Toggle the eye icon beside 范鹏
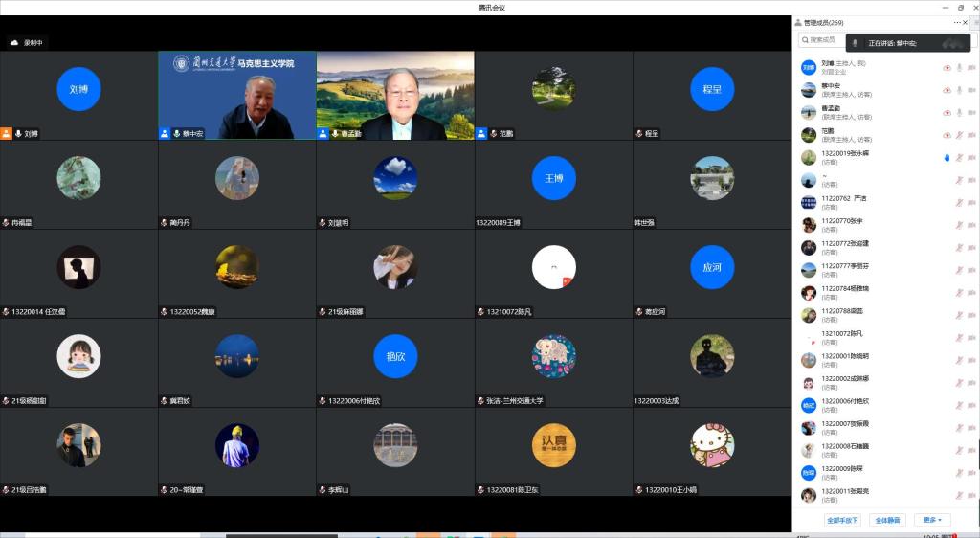Screen dimensions: 980x538 click(947, 135)
